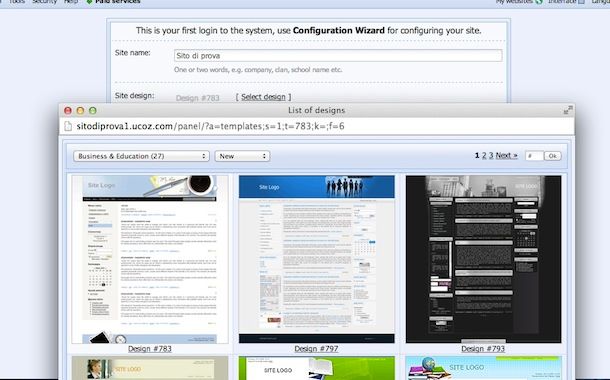Viewport: 610px width, 380px height.
Task: Click the Select design link
Action: point(263,97)
